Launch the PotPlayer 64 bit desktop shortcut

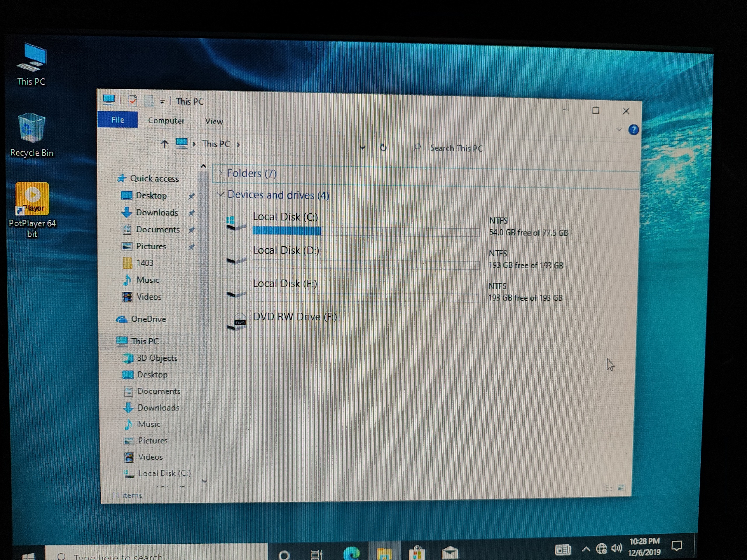coord(32,199)
